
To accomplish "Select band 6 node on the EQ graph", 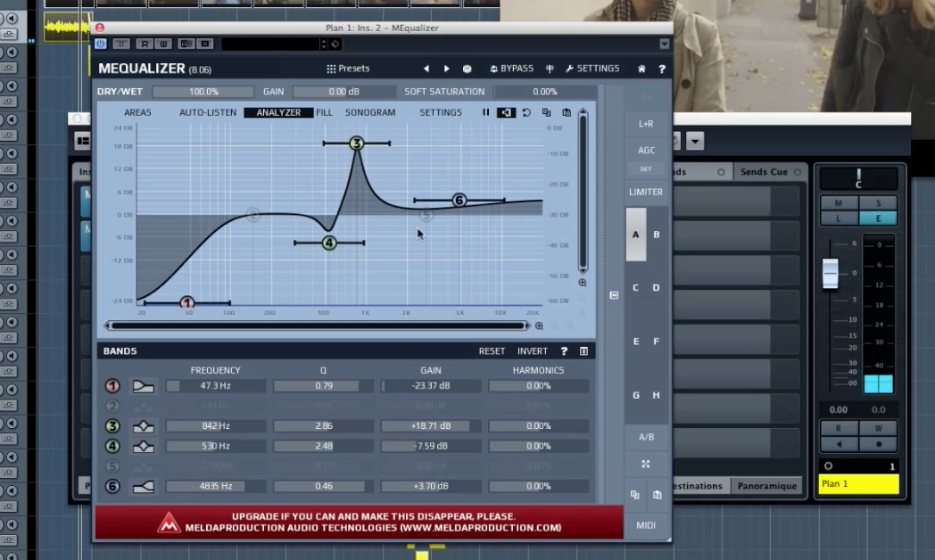I will [459, 200].
